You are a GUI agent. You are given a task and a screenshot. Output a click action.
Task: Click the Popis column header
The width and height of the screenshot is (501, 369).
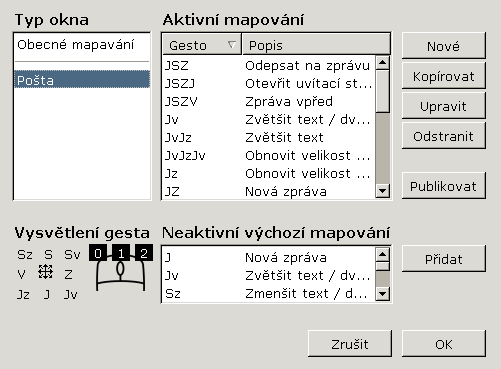[x=316, y=45]
